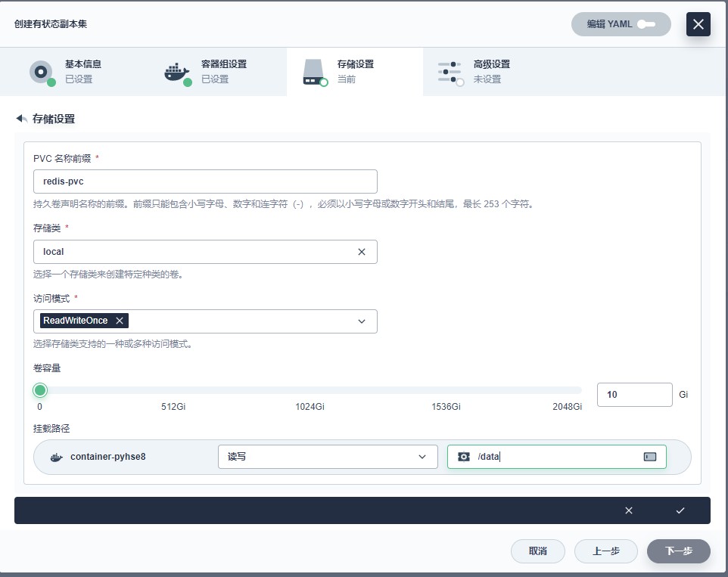Click the 取消 button
Screen dimensions: 728x577
tap(537, 551)
